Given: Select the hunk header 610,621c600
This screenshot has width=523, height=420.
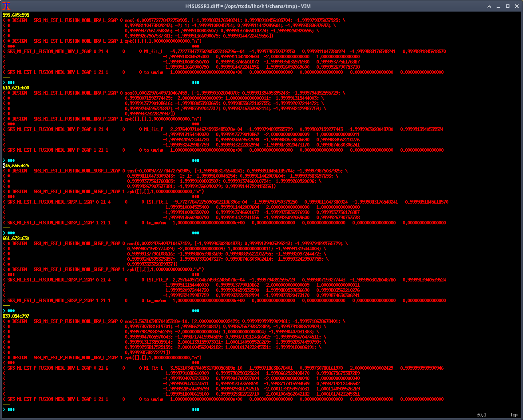Looking at the screenshot, I should pyautogui.click(x=16, y=88).
